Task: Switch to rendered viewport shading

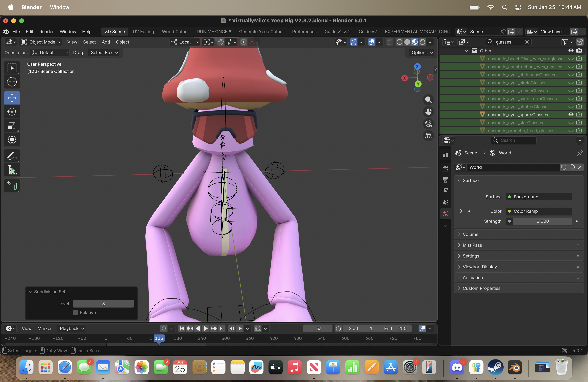Action: [422, 42]
